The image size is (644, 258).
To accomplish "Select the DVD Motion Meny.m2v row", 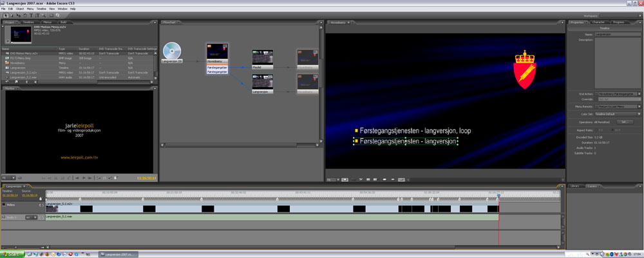I will (78, 53).
